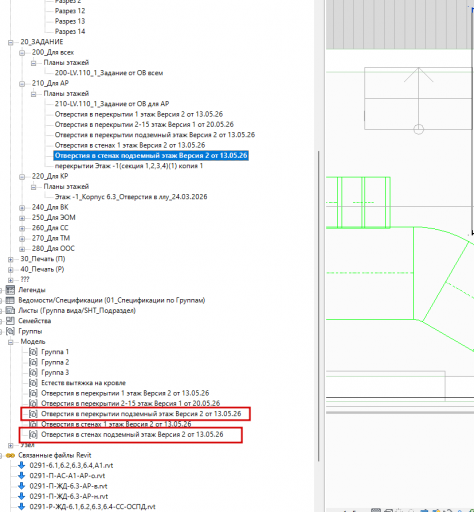Click the Легенды legend icon

pos(10,290)
